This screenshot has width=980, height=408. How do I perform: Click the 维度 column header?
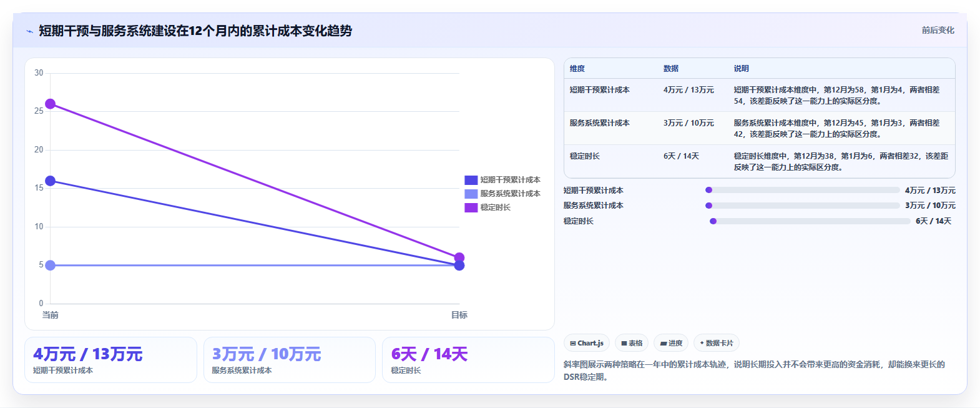coord(577,69)
